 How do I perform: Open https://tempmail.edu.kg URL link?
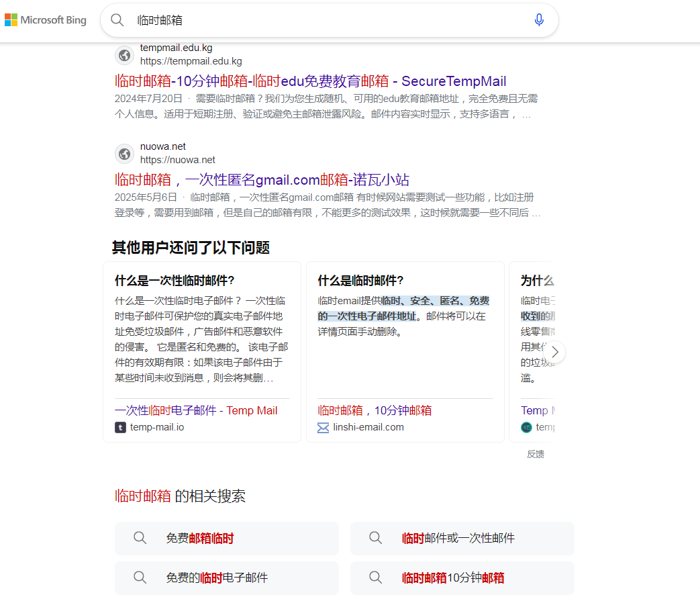[x=191, y=61]
